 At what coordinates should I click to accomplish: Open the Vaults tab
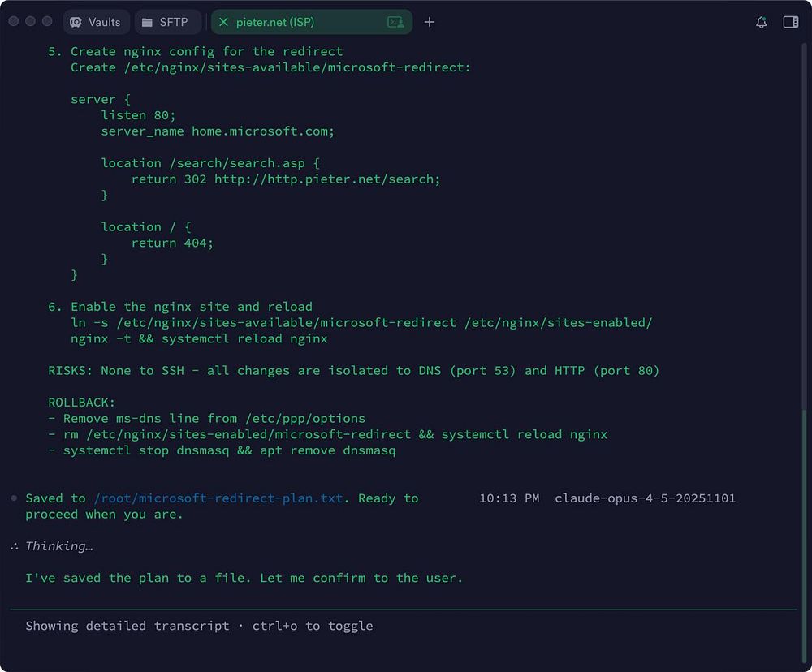[x=97, y=22]
